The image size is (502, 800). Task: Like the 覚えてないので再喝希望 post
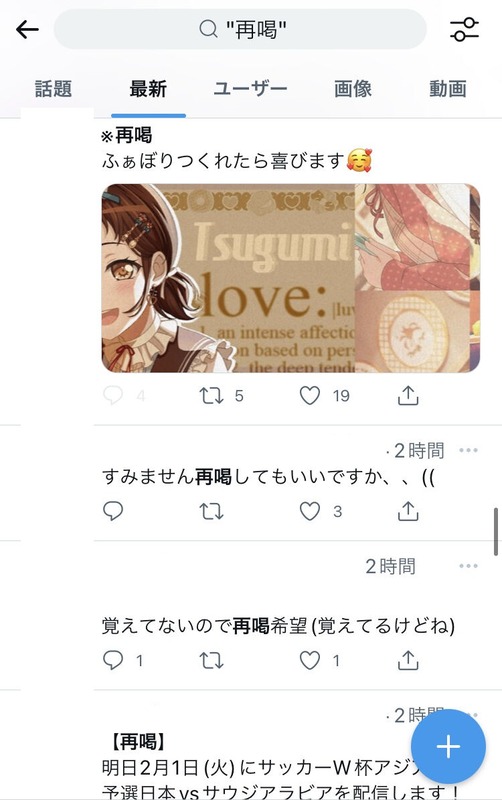click(310, 660)
